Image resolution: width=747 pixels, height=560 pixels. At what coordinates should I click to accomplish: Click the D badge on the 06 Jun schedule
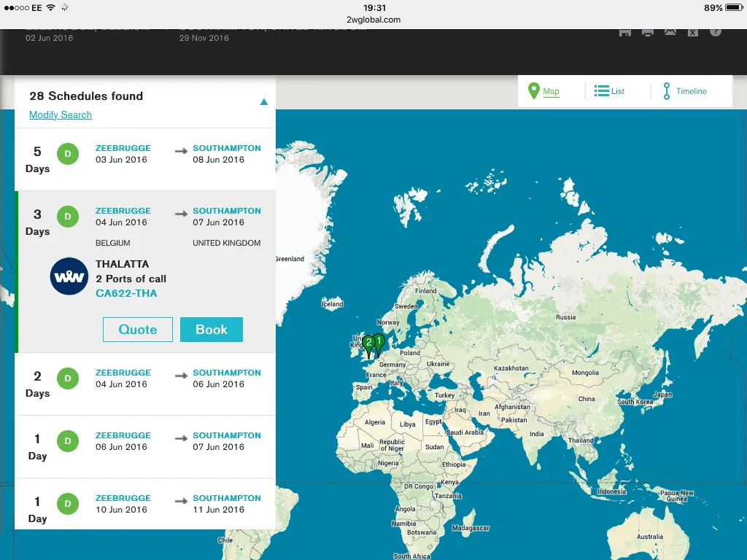click(x=68, y=441)
